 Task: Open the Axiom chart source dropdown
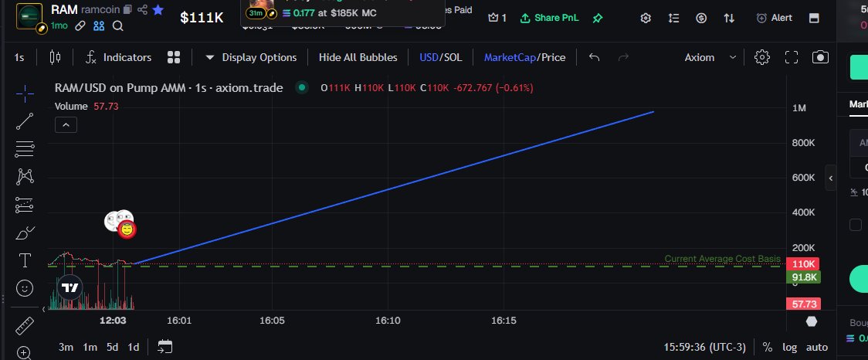coord(710,58)
